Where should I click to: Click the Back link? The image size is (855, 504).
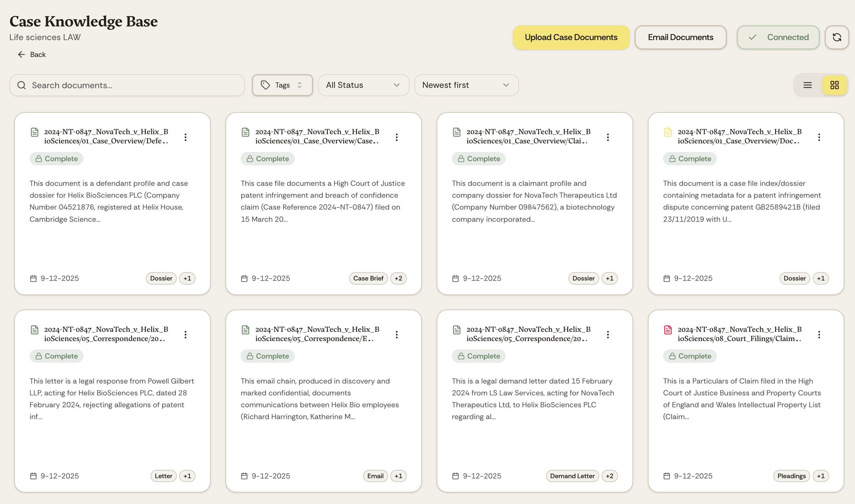click(x=31, y=54)
